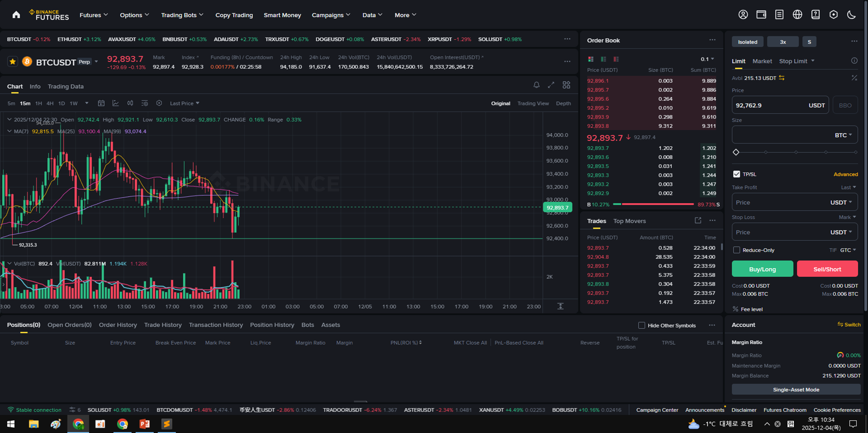This screenshot has height=433, width=868.
Task: Open the GTC time-in-force dropdown
Action: (x=848, y=250)
